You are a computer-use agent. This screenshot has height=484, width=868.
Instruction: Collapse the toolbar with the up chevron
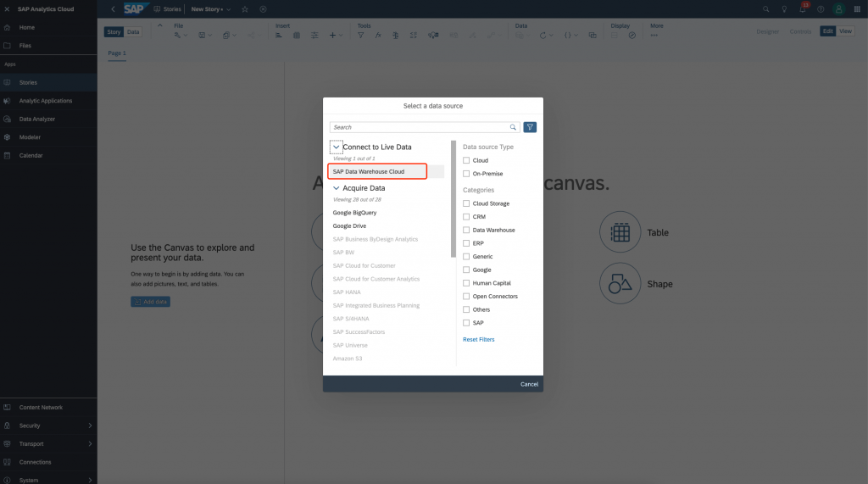[160, 25]
